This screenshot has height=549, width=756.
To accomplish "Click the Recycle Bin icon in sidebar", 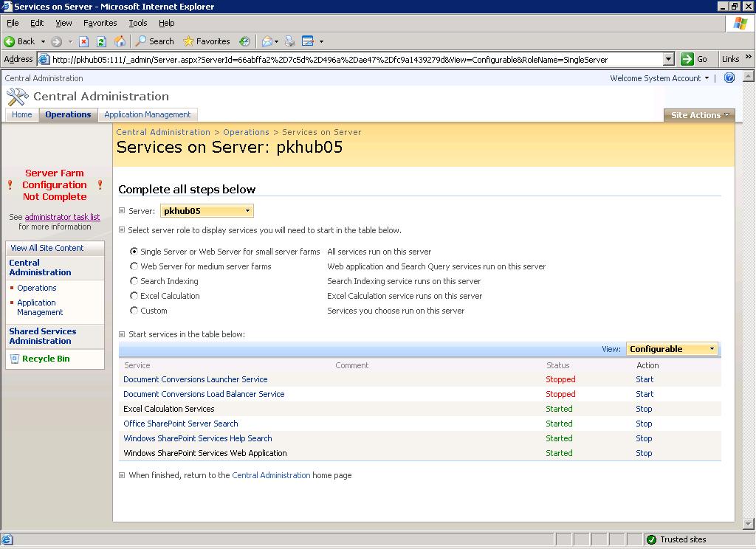I will 15,359.
